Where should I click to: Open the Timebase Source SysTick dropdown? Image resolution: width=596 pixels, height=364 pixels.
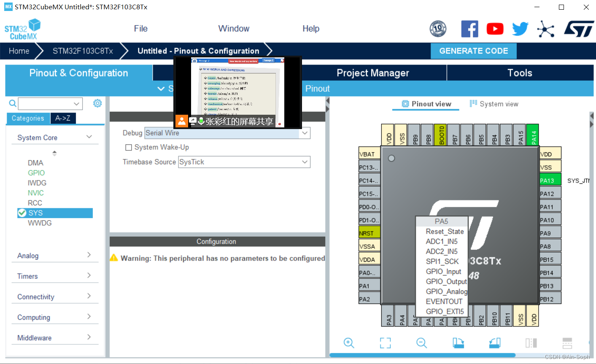(244, 162)
